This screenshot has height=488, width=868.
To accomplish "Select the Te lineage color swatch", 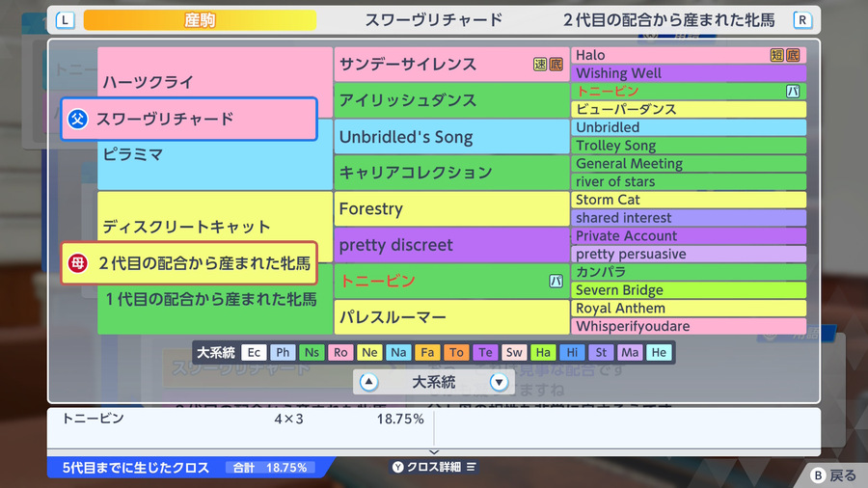I will [x=485, y=352].
